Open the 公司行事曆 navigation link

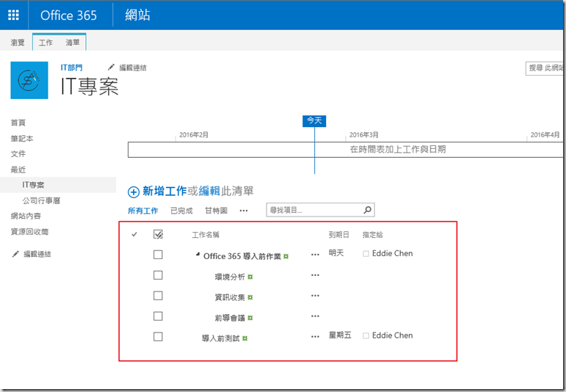point(40,200)
